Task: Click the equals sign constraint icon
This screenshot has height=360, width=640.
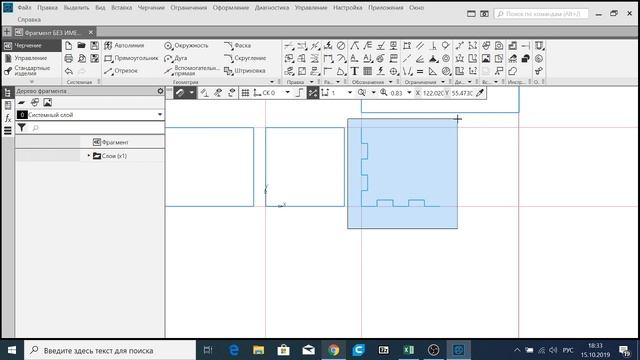Action: 420,71
